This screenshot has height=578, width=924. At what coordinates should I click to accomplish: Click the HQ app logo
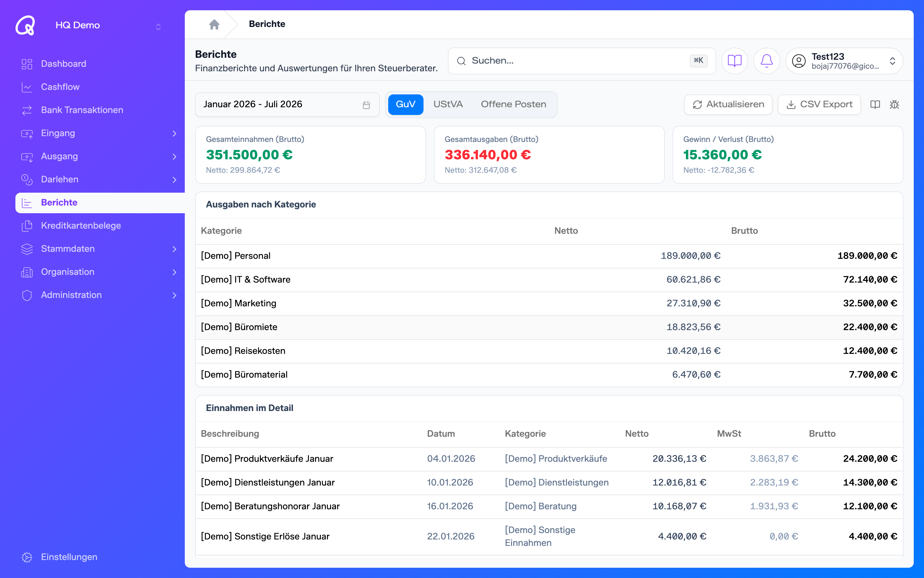point(25,25)
